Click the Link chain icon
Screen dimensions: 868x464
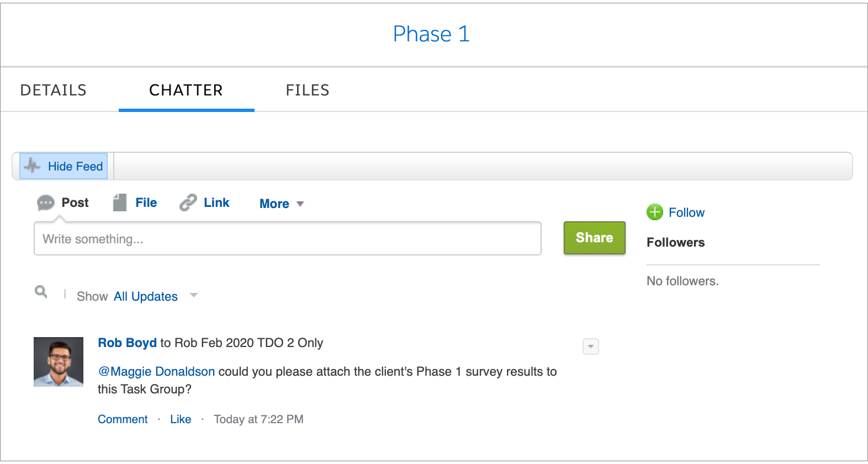point(188,202)
